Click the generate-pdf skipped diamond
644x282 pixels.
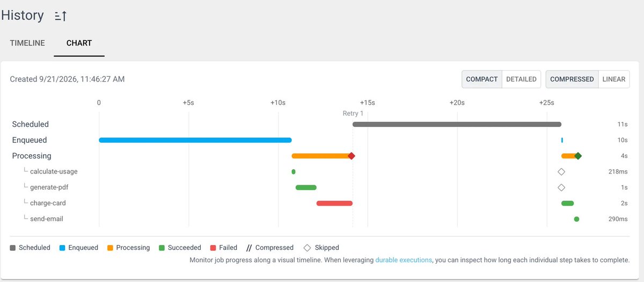tap(561, 187)
